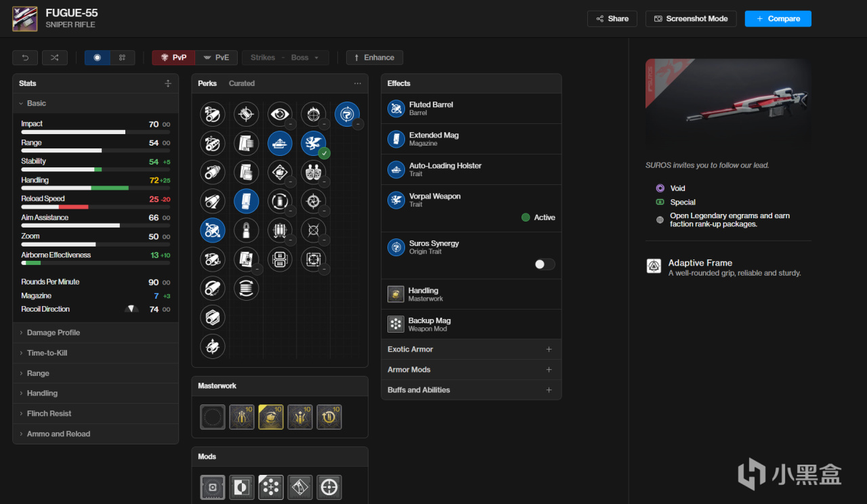Viewport: 867px width, 504px height.
Task: Expand the Flinch Resist section
Action: pyautogui.click(x=96, y=413)
